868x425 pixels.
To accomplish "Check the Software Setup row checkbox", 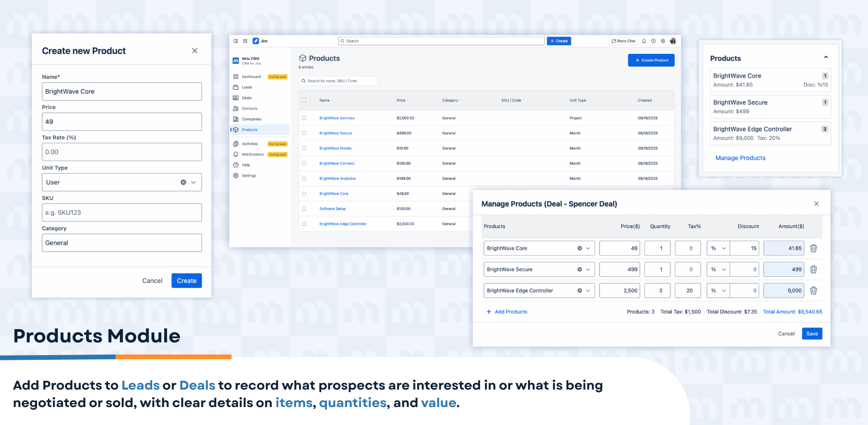I will 304,209.
